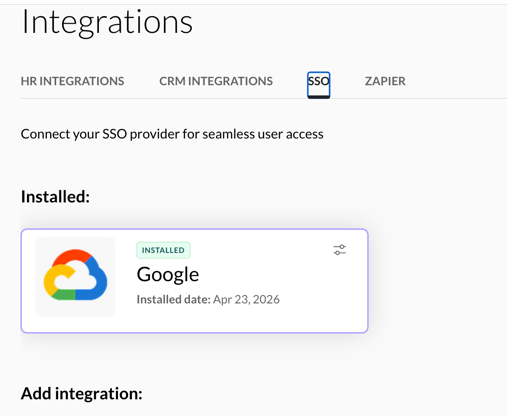Screen dimensions: 507x416
Task: Select the SSO tab
Action: click(x=318, y=81)
